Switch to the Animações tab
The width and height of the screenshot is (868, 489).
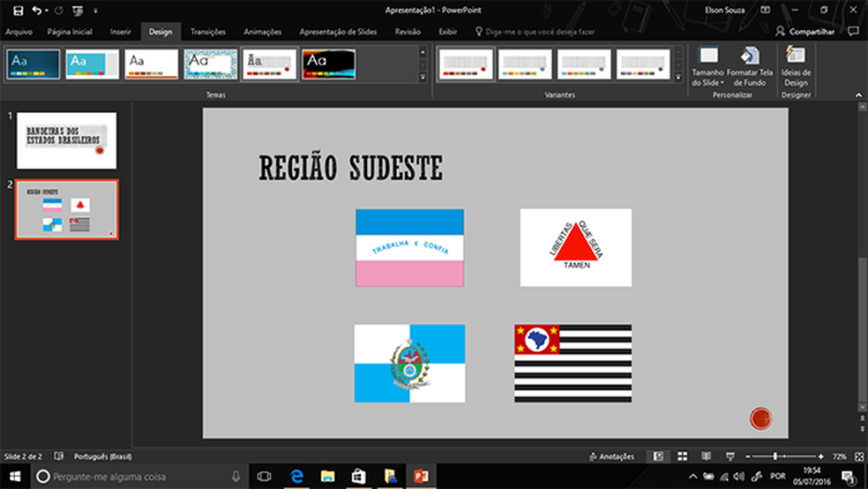[262, 32]
